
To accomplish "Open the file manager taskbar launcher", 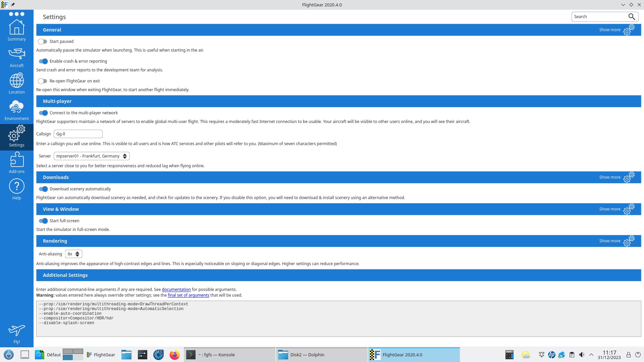I will point(126,355).
